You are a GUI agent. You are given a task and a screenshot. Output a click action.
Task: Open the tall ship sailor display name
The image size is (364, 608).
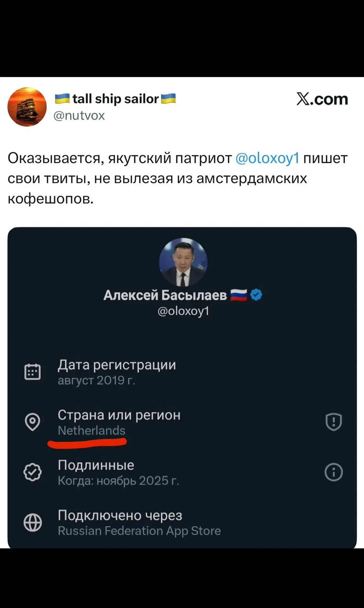click(115, 99)
